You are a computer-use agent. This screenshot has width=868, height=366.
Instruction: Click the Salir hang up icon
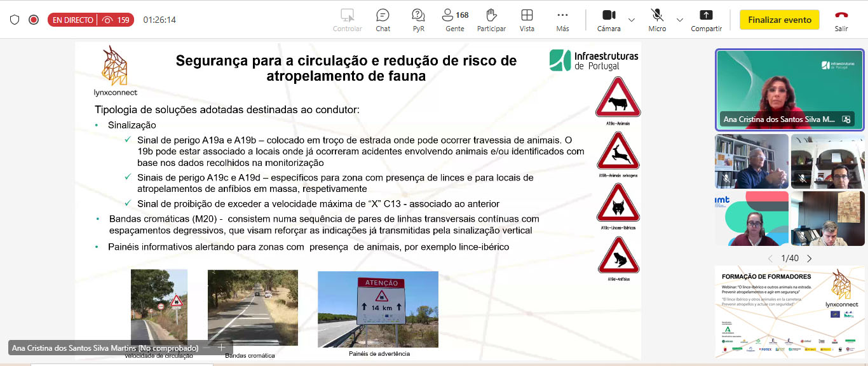pos(841,20)
